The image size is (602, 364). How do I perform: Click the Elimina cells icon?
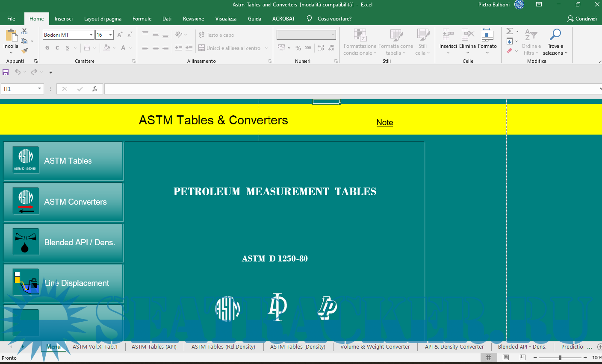[x=467, y=35]
